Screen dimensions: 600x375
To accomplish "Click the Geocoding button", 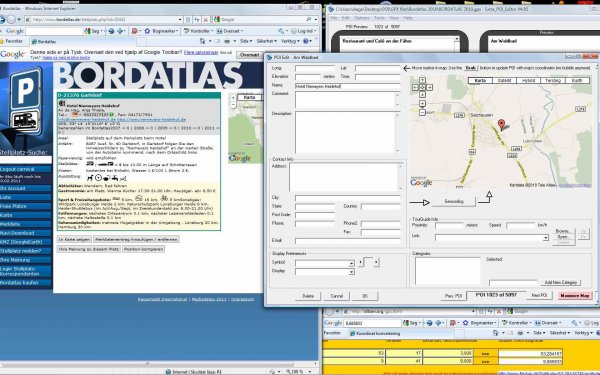I will (x=454, y=201).
